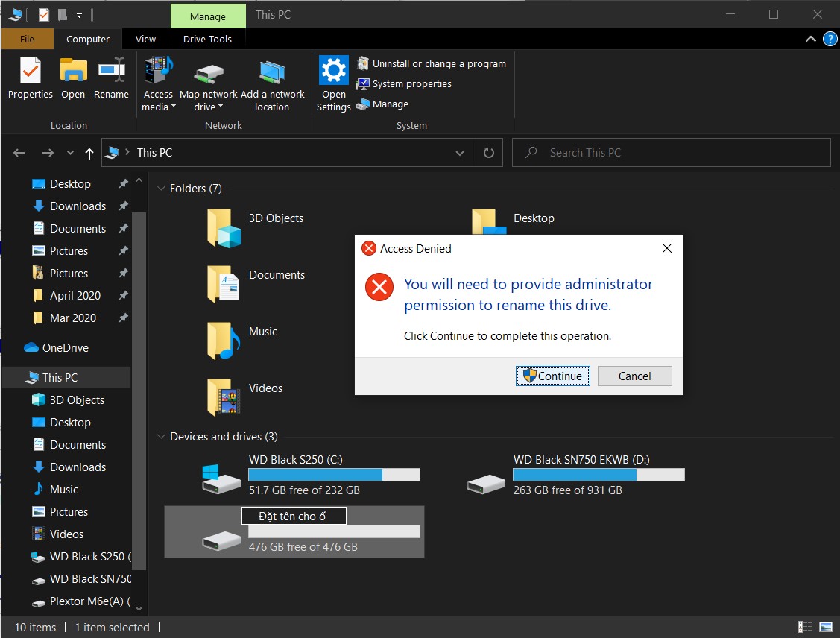Viewport: 840px width, 638px height.
Task: Open Mar 2020 pinned folder
Action: click(x=73, y=318)
